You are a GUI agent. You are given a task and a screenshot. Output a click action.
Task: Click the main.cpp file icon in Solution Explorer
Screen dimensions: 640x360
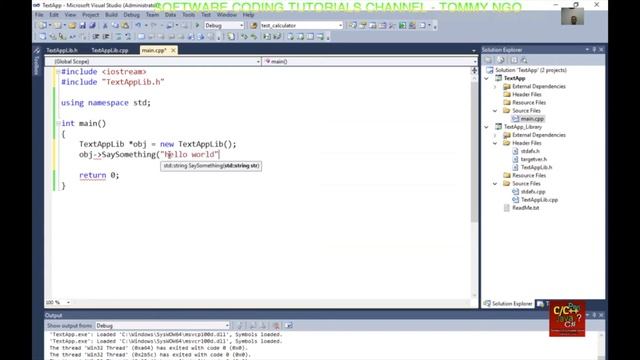click(x=516, y=119)
